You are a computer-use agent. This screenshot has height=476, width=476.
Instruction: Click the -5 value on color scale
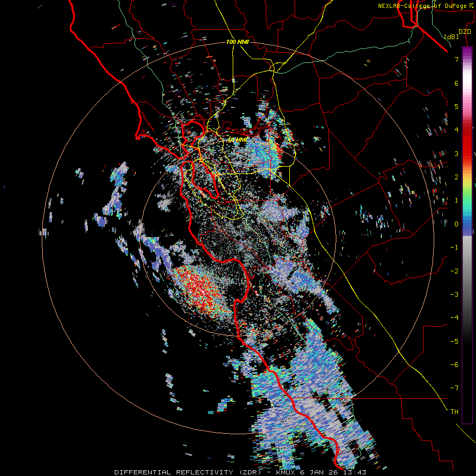tap(454, 341)
